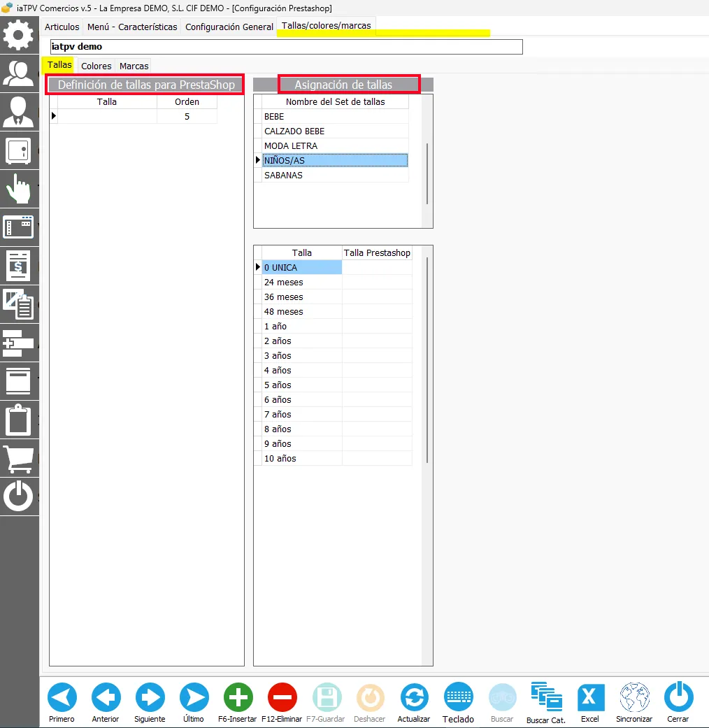This screenshot has height=728, width=709.
Task: Open the settings gear icon in sidebar
Action: 19,35
